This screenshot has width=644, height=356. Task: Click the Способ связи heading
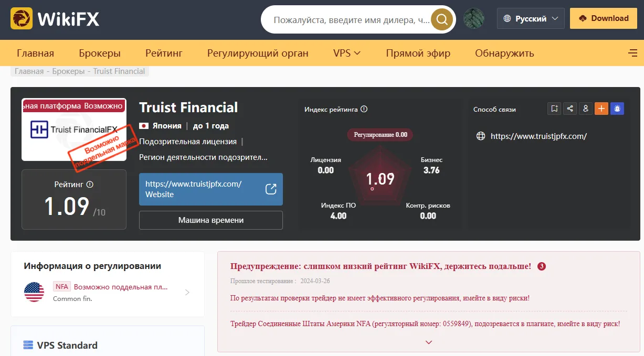494,110
